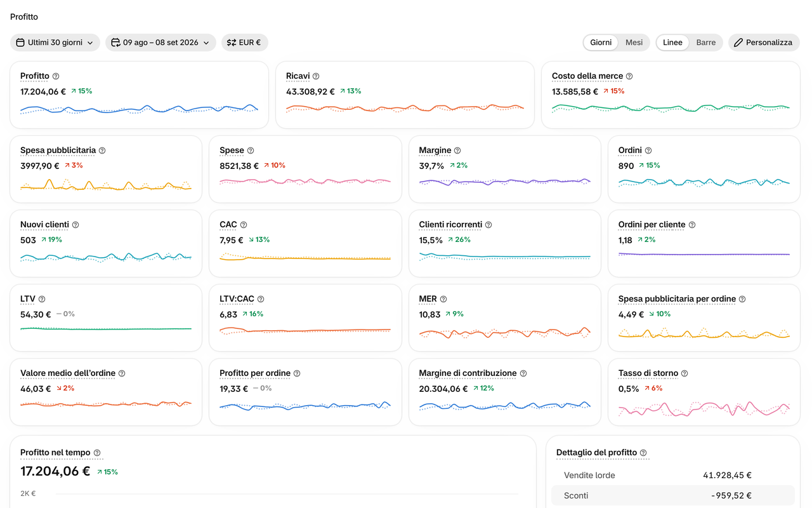Viewport: 812px width, 508px height.
Task: Click the help icon beside Ordini
Action: click(x=648, y=150)
